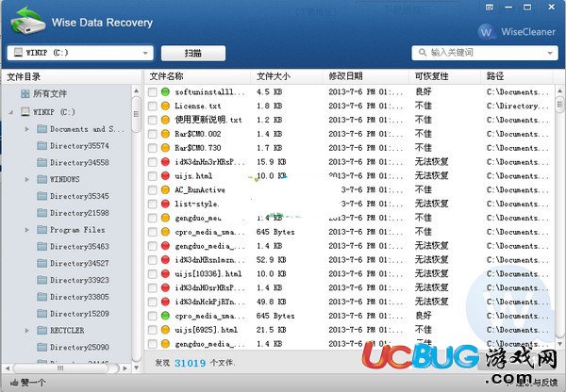Click the search magnifier icon
Image resolution: width=566 pixels, height=392 pixels.
[x=423, y=53]
